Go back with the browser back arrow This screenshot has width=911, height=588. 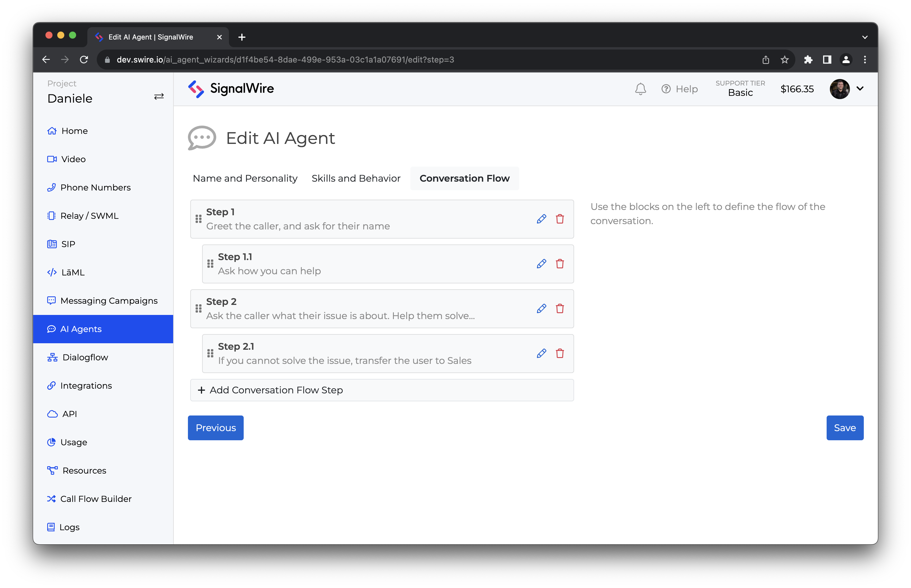pos(46,60)
